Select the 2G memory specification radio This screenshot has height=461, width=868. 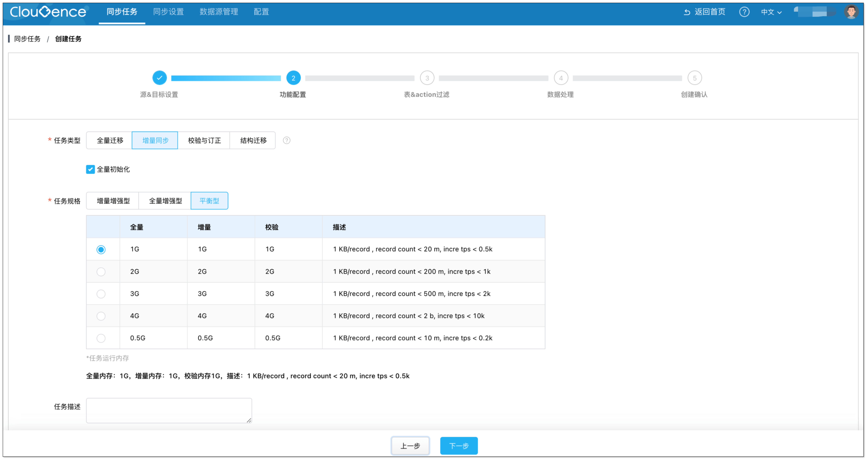point(101,271)
